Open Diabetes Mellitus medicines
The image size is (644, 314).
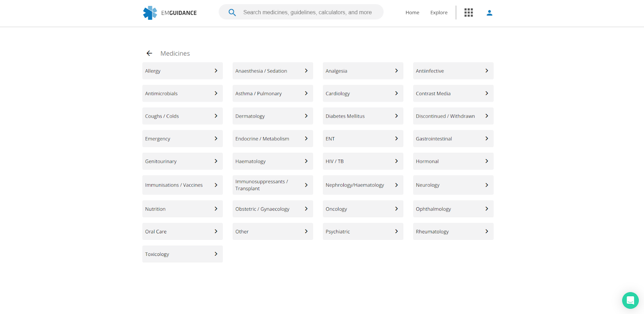click(363, 116)
